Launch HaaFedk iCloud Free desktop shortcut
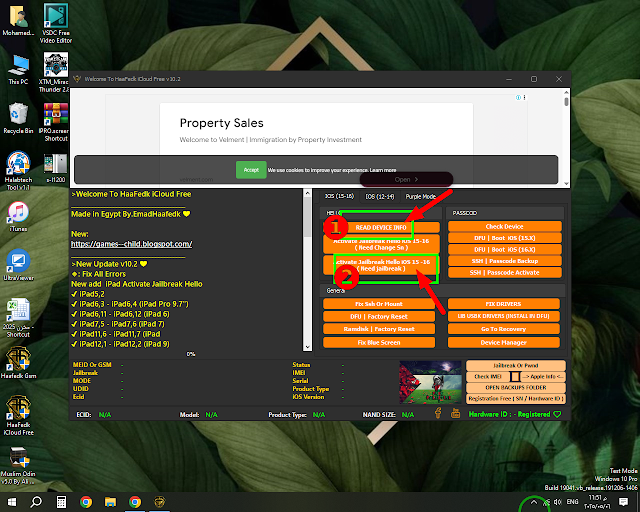The height and width of the screenshot is (512, 640). 18,416
